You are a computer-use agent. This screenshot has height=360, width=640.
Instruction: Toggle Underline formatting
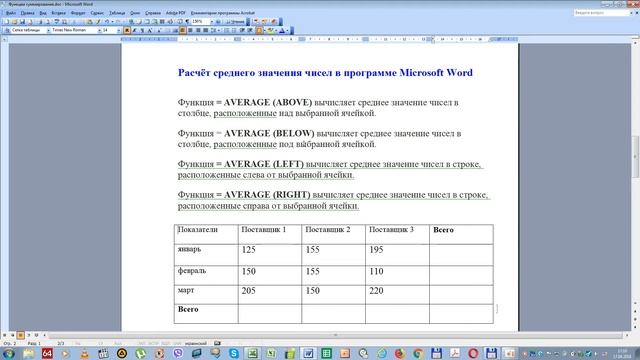pos(142,30)
